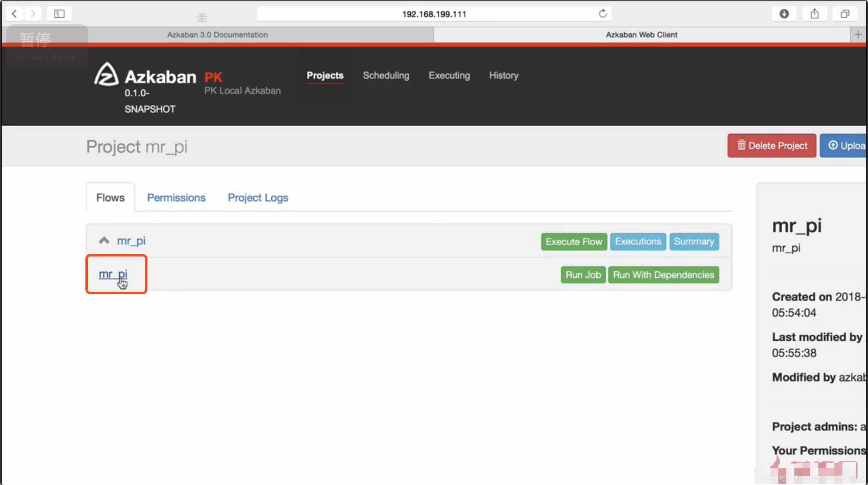
Task: Click the Azkaban logo icon
Action: pyautogui.click(x=106, y=74)
